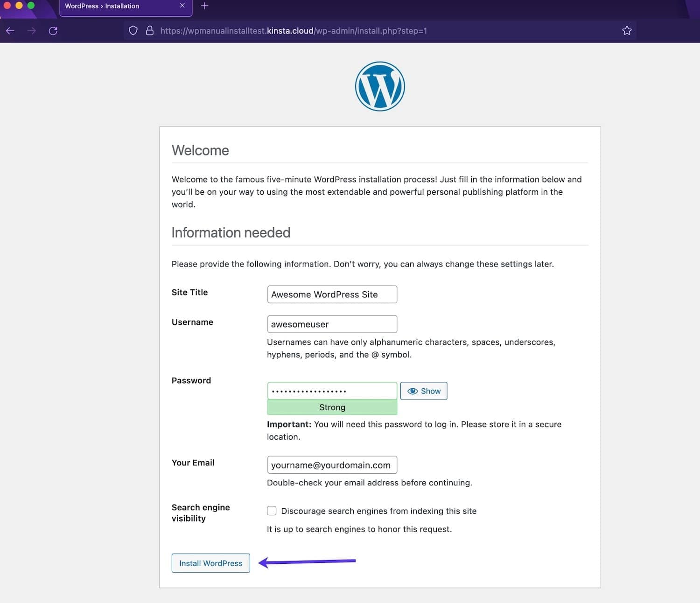The image size is (700, 603).
Task: Enable discourage search engines from indexing
Action: [x=272, y=511]
